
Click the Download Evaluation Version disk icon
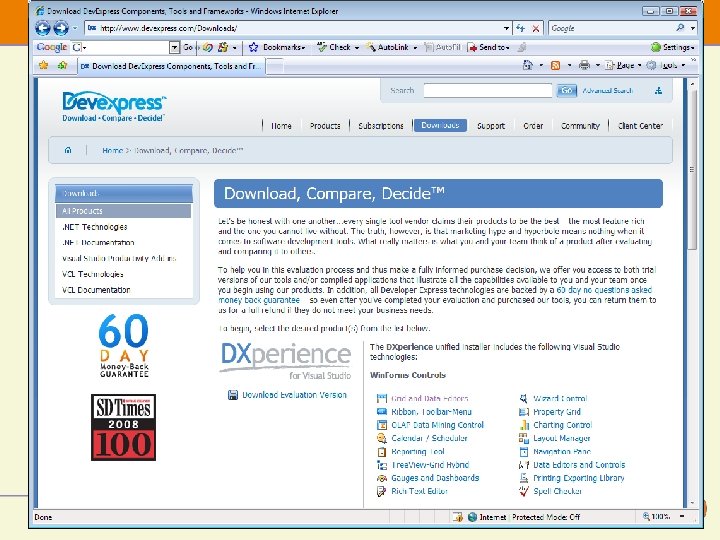tap(233, 395)
